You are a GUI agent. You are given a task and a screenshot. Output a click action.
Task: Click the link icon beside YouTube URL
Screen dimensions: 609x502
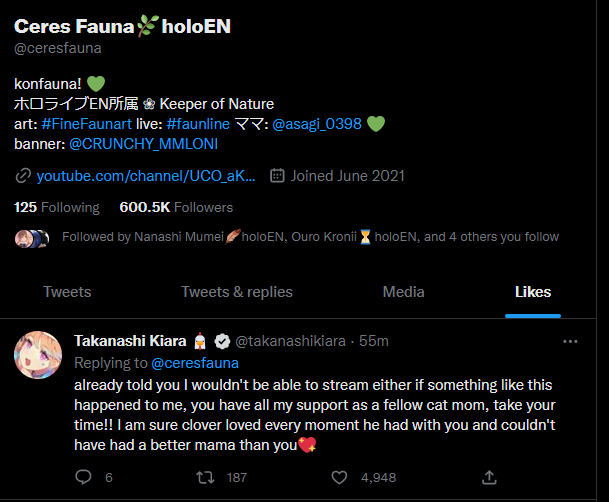(23, 176)
